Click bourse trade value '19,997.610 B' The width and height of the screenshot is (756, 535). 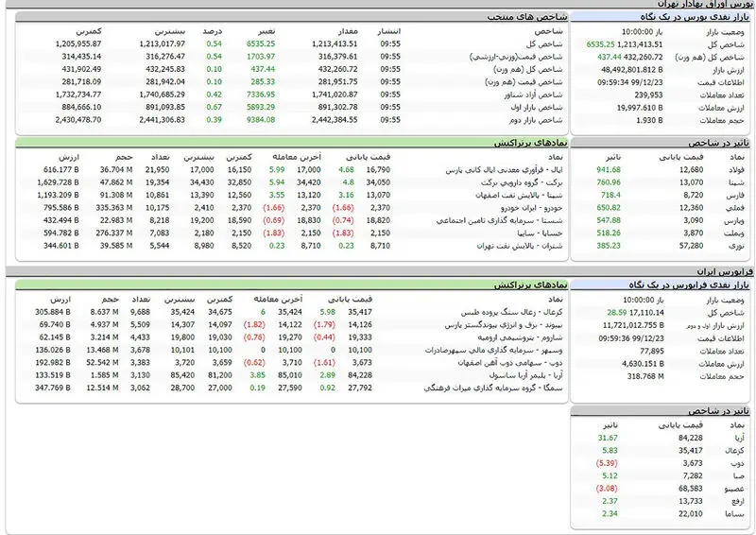coord(640,108)
